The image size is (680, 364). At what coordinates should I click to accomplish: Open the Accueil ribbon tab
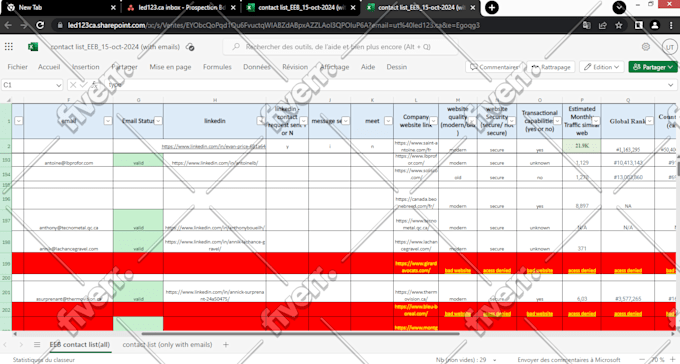(49, 67)
